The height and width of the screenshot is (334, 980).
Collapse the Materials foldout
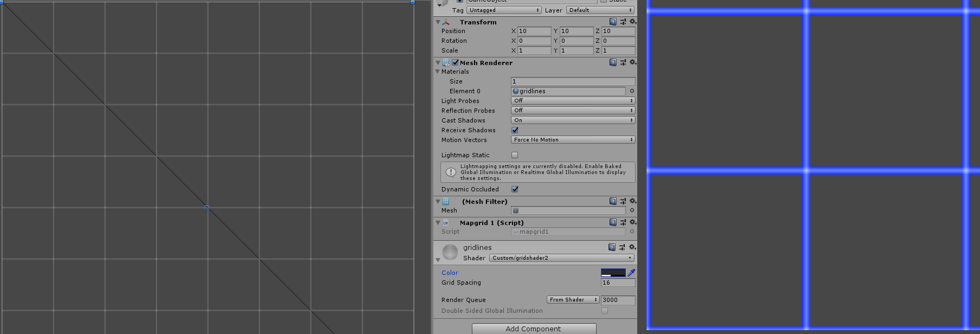438,72
